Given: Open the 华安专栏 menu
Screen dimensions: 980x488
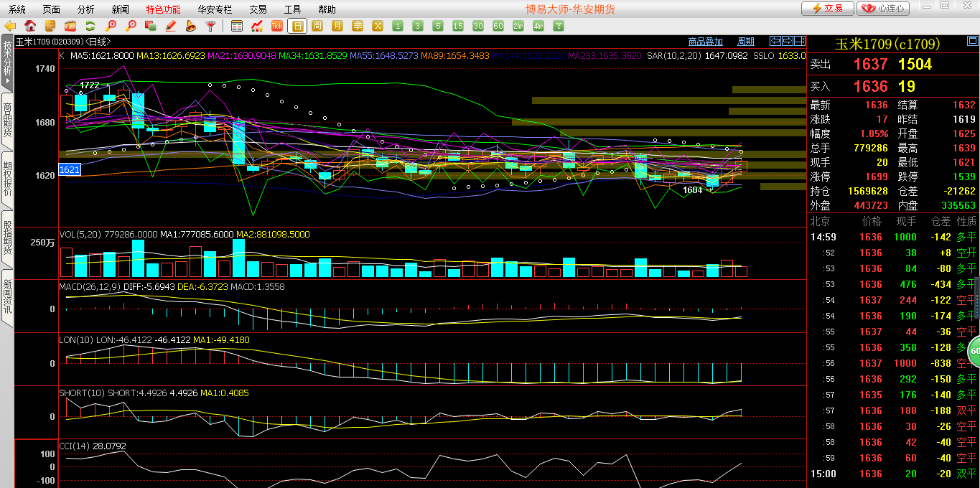Looking at the screenshot, I should (x=215, y=9).
